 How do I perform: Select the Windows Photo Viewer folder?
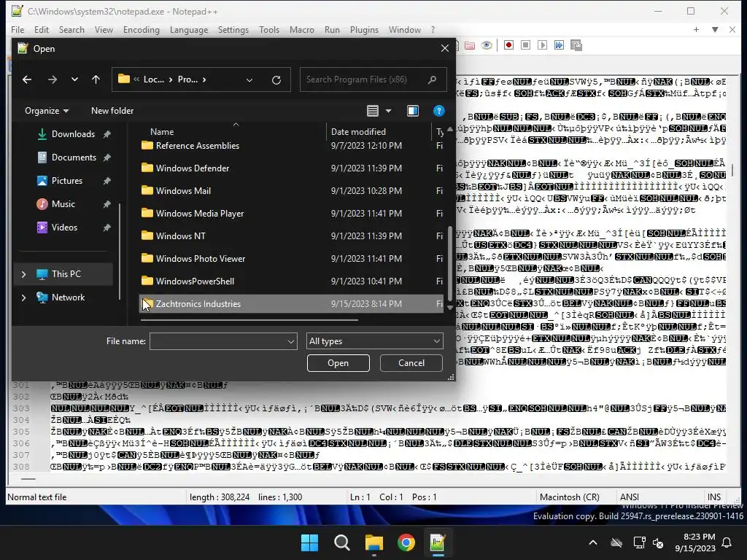click(292, 259)
